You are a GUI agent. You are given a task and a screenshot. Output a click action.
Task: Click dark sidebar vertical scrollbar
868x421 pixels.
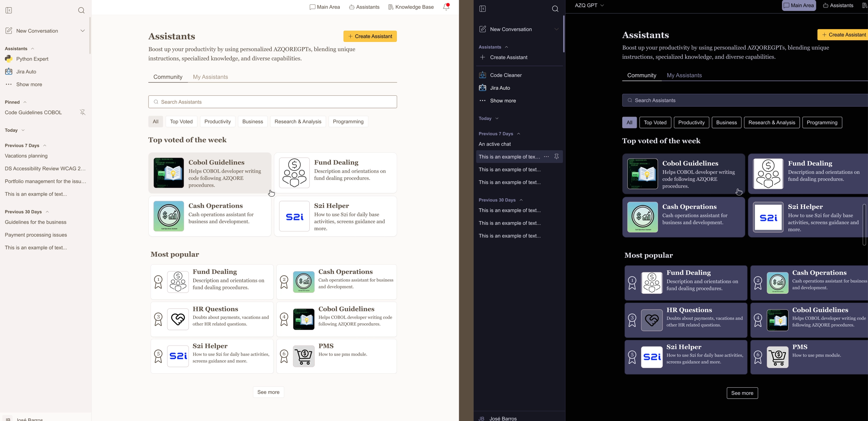coord(564,34)
